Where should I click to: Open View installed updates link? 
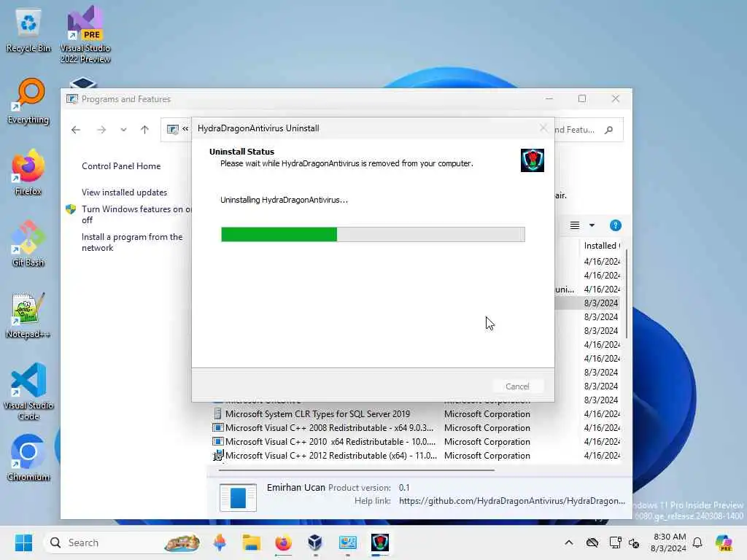[124, 192]
